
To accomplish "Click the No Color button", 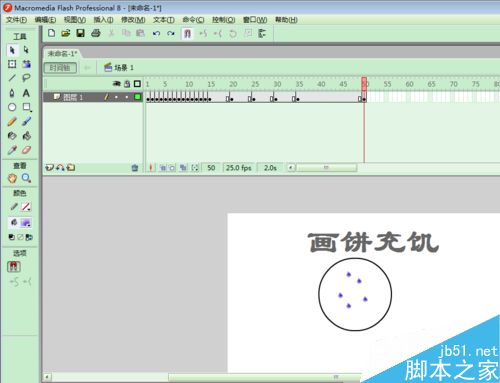I will 20,237.
